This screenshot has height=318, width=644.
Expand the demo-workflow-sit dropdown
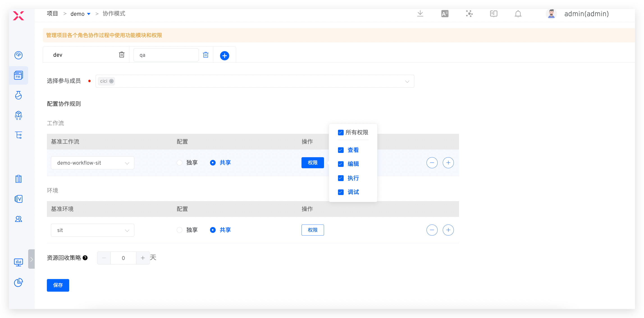tap(92, 163)
